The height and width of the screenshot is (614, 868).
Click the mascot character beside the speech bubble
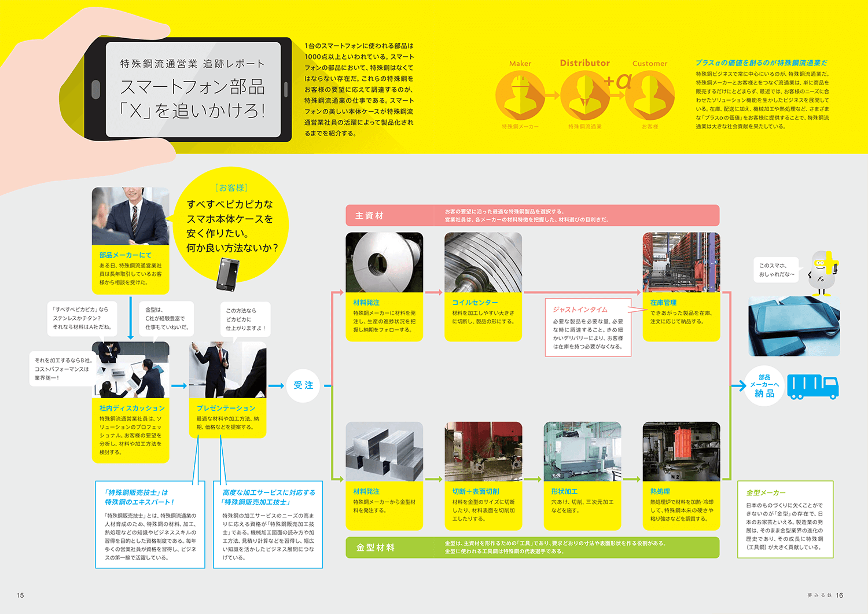(822, 272)
